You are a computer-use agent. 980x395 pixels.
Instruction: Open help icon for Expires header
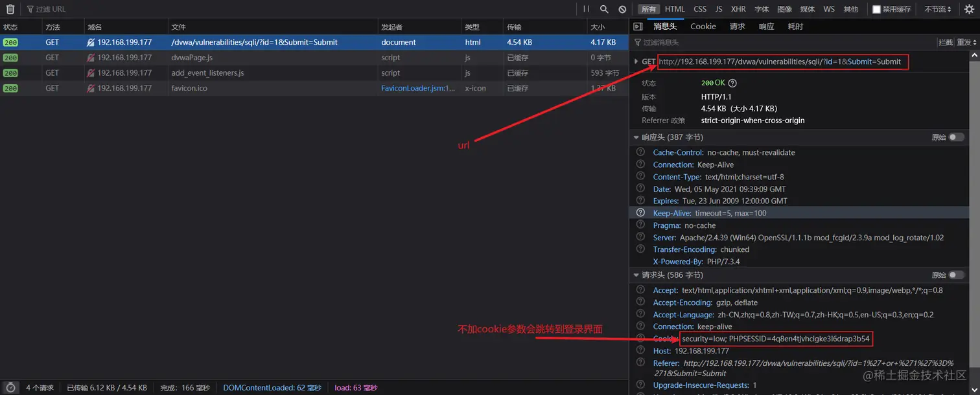pos(640,201)
